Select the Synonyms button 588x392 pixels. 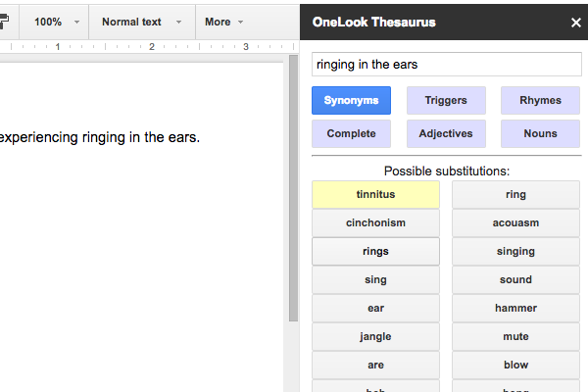point(351,101)
